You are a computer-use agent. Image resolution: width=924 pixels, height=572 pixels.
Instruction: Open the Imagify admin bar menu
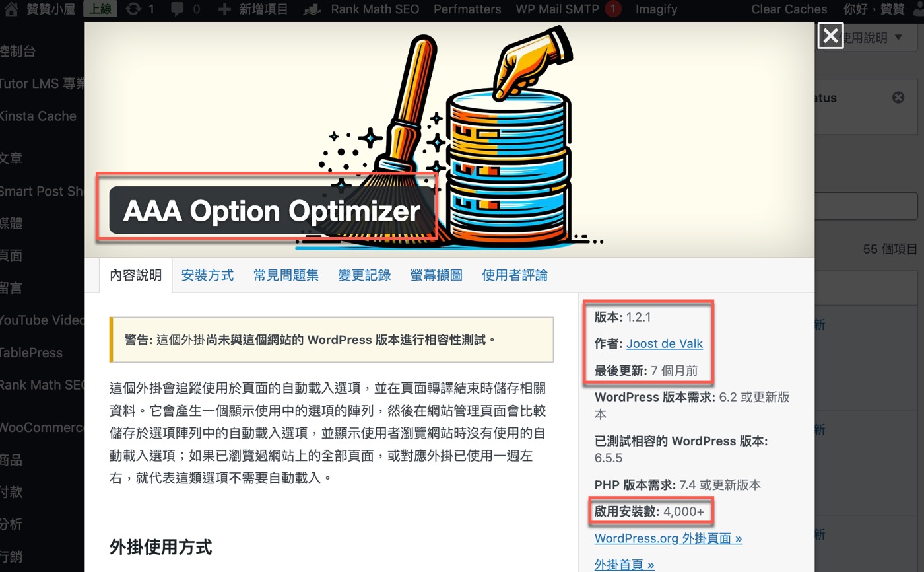pos(656,9)
